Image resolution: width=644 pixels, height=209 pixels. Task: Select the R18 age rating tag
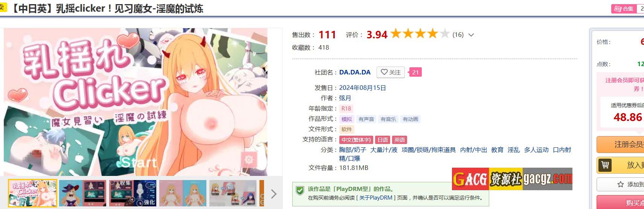click(x=346, y=109)
